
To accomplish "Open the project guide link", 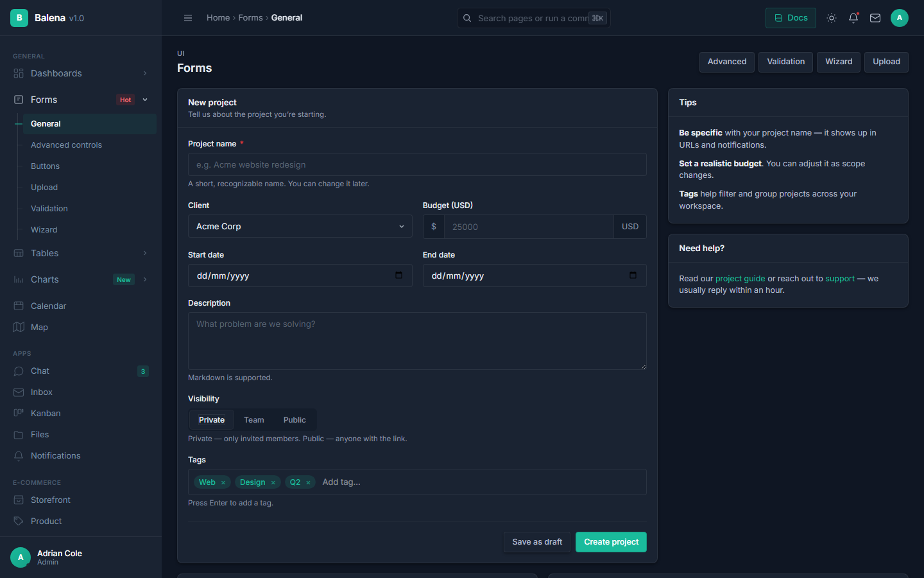I will point(740,279).
